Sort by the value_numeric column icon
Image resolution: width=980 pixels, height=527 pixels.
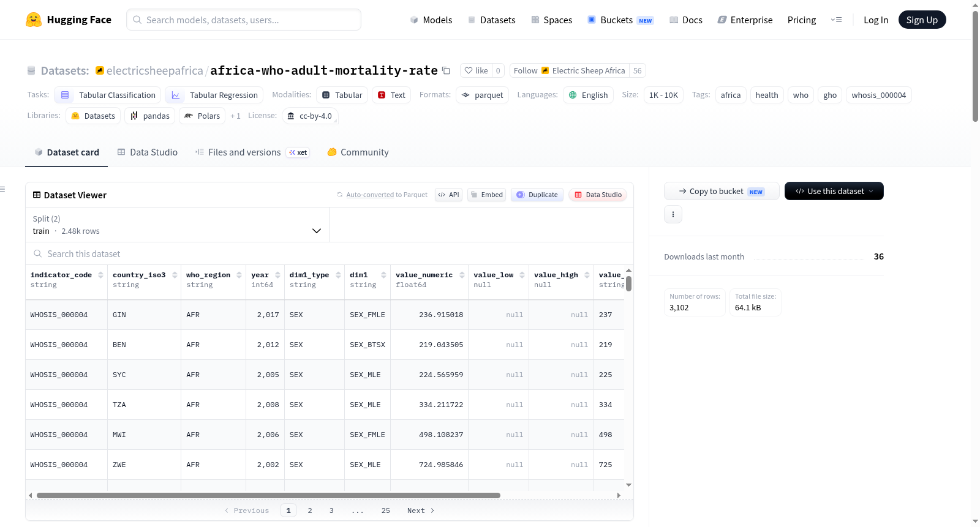[x=462, y=275]
